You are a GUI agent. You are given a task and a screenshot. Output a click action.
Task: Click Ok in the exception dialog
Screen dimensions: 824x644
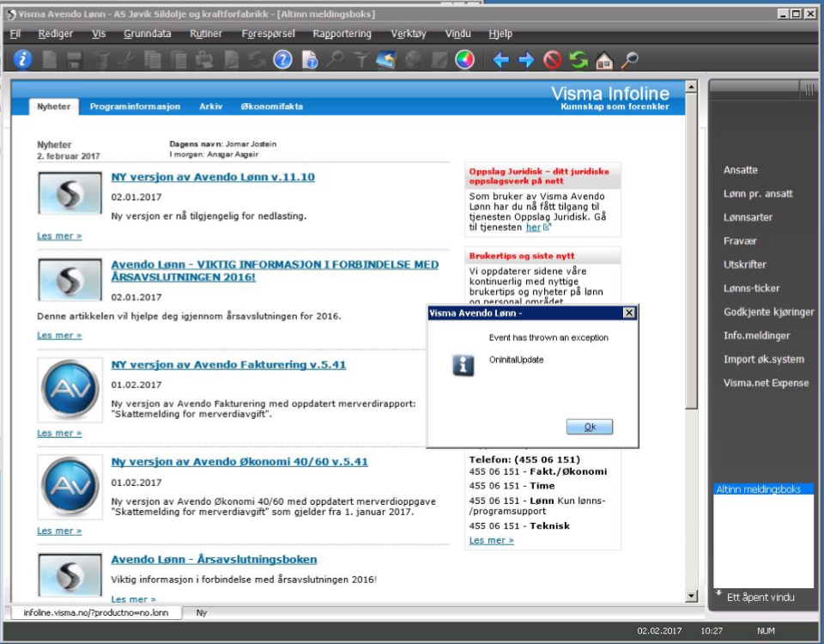pos(590,427)
